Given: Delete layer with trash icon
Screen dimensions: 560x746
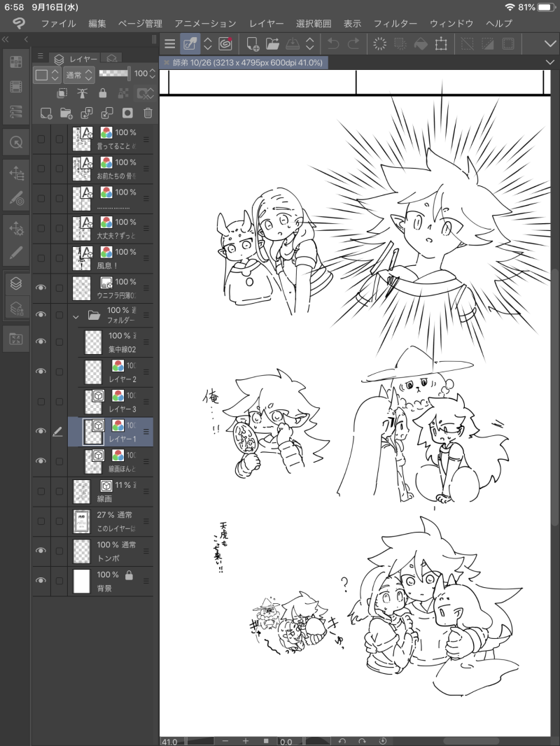Looking at the screenshot, I should [x=148, y=113].
